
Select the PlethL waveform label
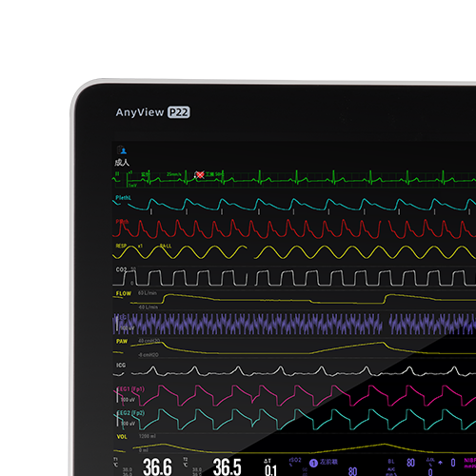(123, 198)
